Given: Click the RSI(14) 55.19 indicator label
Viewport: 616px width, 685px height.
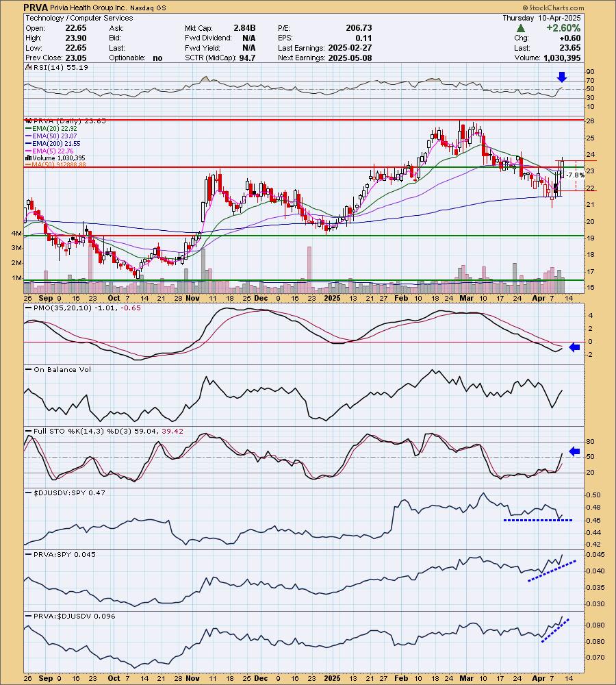Looking at the screenshot, I should pyautogui.click(x=57, y=67).
